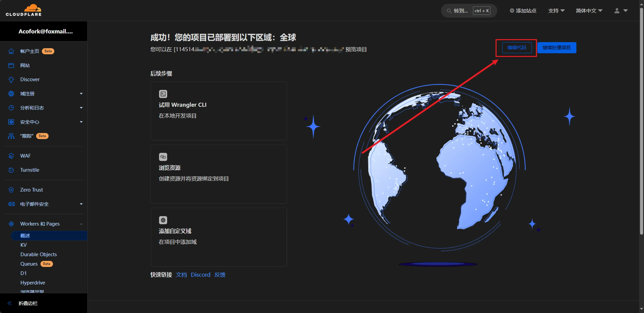Click the Discover lightbulb icon
The image size is (644, 313).
coord(11,79)
